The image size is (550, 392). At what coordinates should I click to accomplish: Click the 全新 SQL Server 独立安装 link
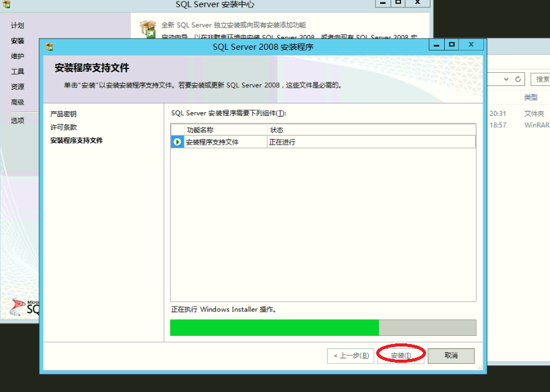(x=233, y=25)
